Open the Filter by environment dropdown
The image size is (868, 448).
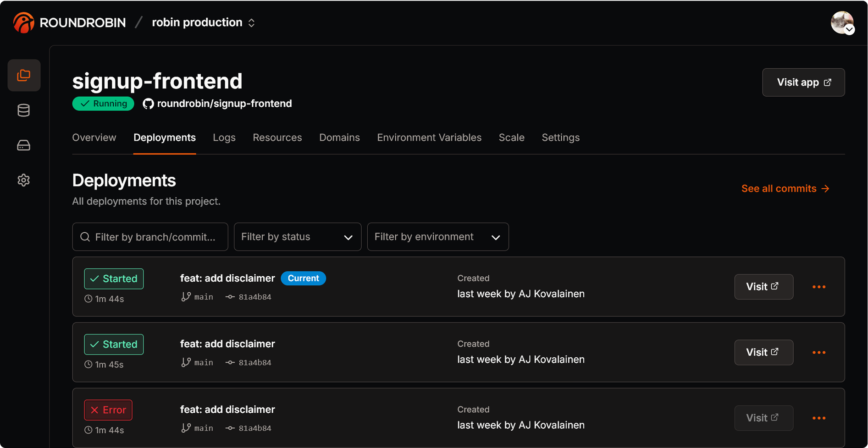pos(437,237)
